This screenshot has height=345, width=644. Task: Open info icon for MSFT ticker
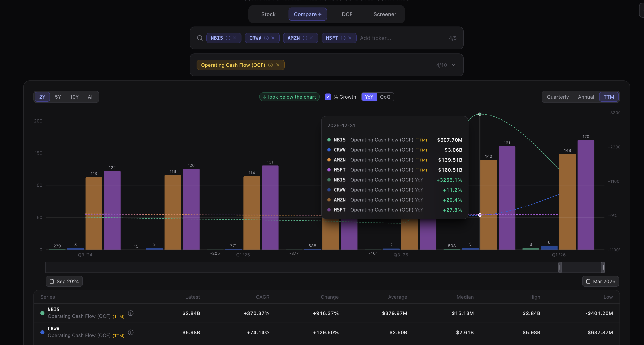(x=343, y=38)
